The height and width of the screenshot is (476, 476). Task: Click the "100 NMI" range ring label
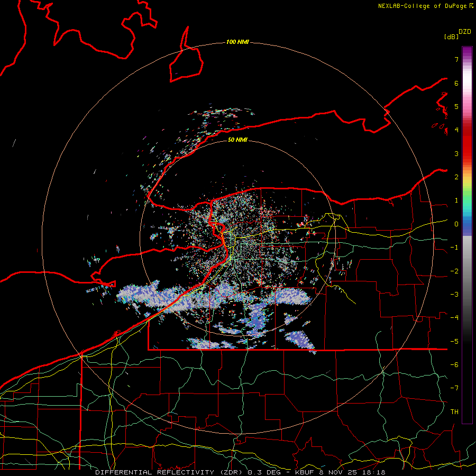click(237, 42)
